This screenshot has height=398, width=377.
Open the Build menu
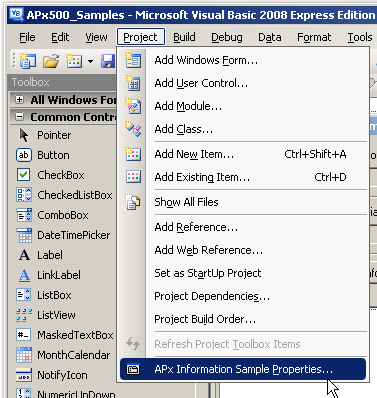[x=184, y=37]
